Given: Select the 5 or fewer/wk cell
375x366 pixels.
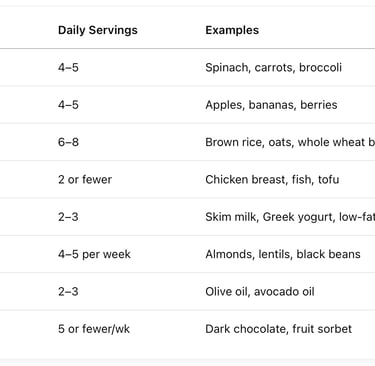Looking at the screenshot, I should coord(94,329).
